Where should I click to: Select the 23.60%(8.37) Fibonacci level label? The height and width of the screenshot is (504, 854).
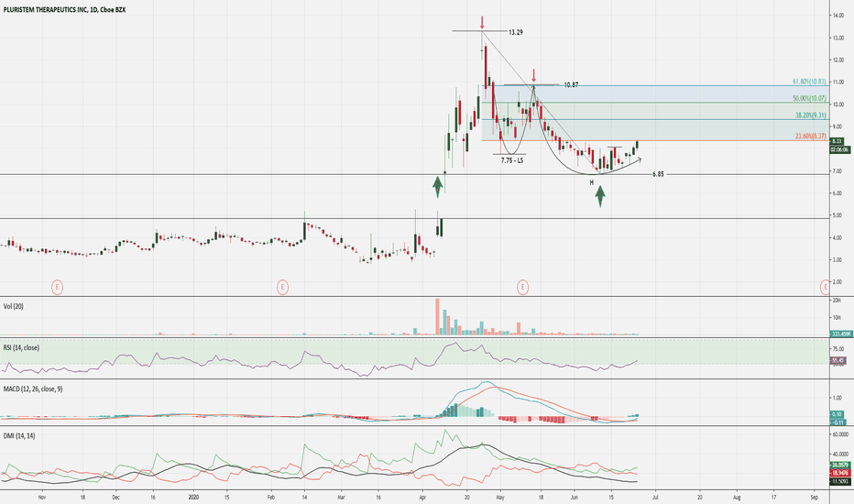point(810,137)
